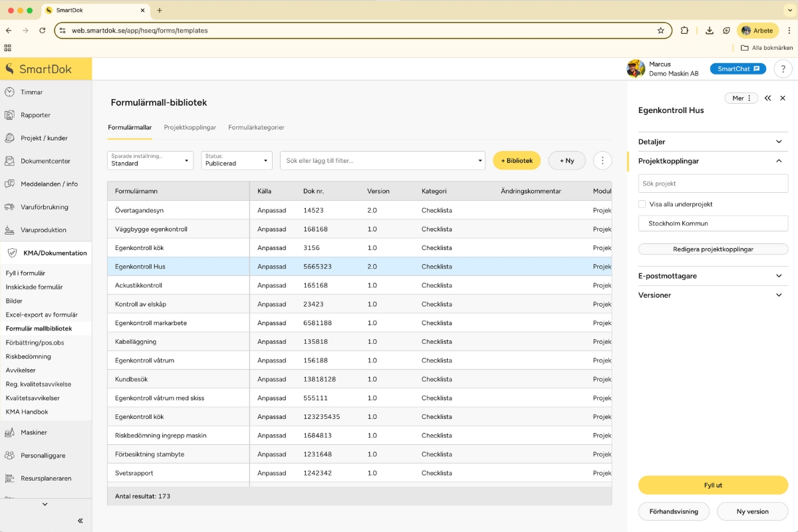Open browser downloads icon
Image resolution: width=798 pixels, height=532 pixels.
(x=710, y=31)
